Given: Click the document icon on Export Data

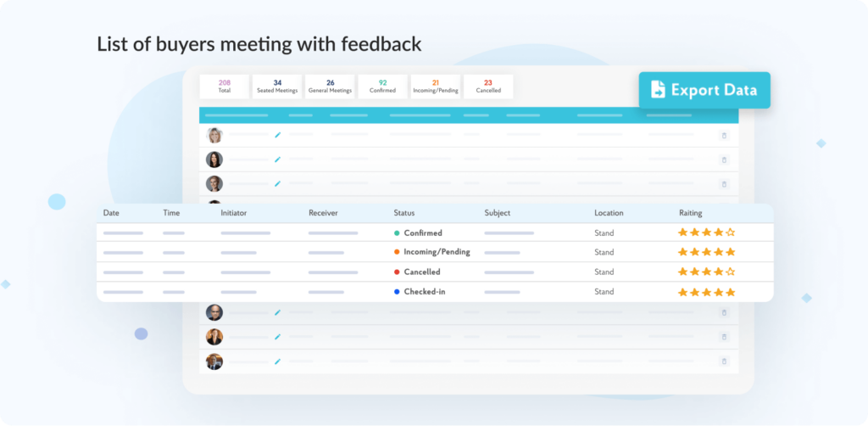Looking at the screenshot, I should point(658,90).
